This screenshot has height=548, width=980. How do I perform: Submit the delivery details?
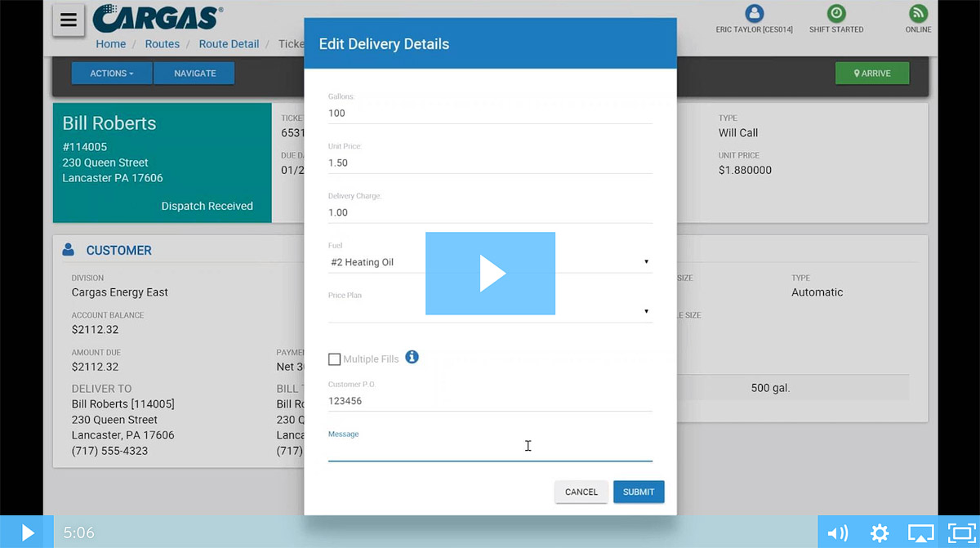[x=639, y=492]
